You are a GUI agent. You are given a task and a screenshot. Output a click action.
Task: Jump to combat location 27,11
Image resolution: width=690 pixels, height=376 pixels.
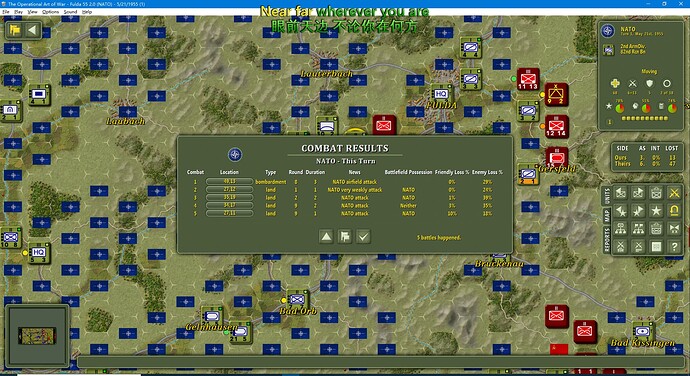[x=229, y=213]
